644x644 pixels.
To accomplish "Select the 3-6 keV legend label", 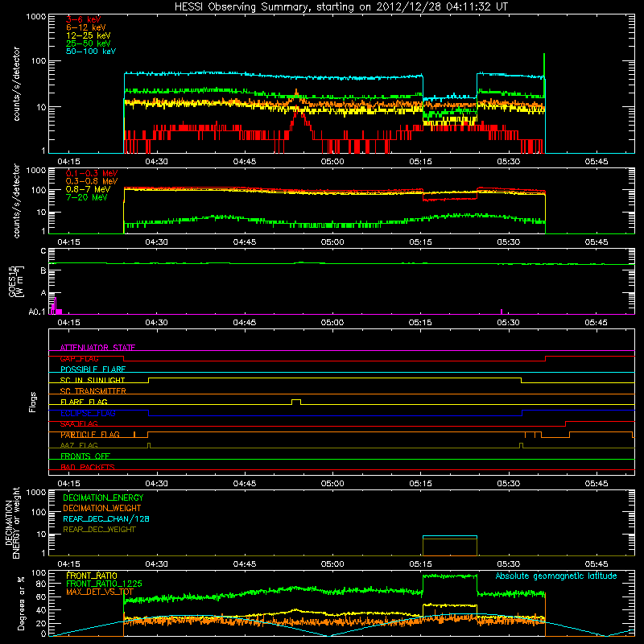I will pos(84,19).
